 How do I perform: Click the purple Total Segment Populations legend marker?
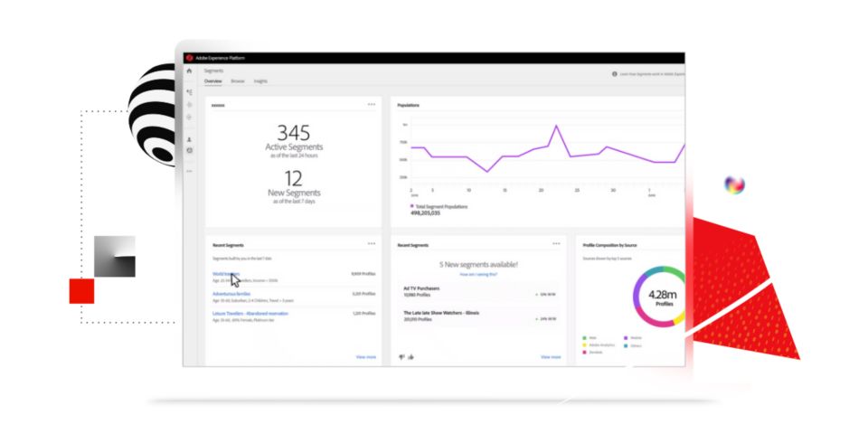pos(412,206)
